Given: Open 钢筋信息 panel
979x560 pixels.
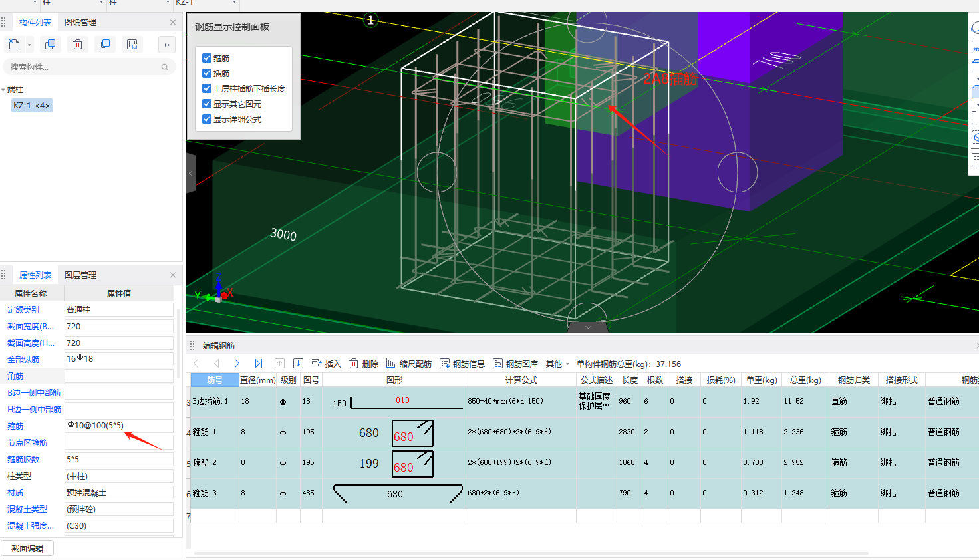Looking at the screenshot, I should (462, 364).
